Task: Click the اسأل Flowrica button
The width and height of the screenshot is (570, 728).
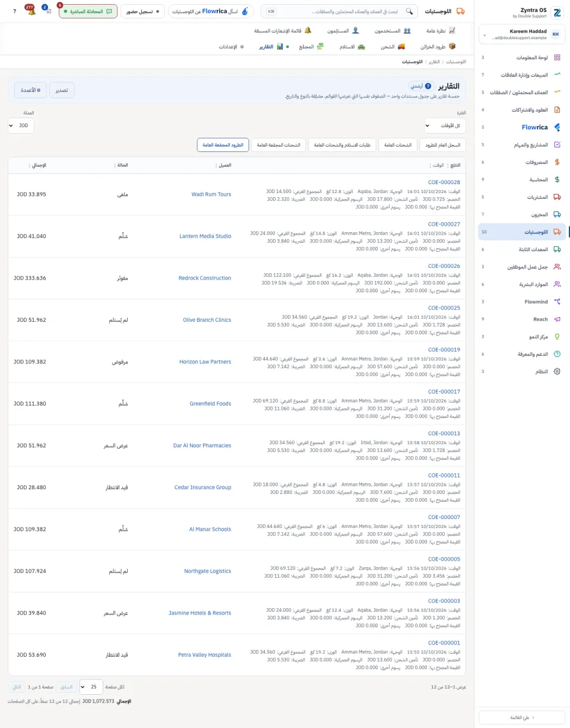Action: tap(211, 11)
